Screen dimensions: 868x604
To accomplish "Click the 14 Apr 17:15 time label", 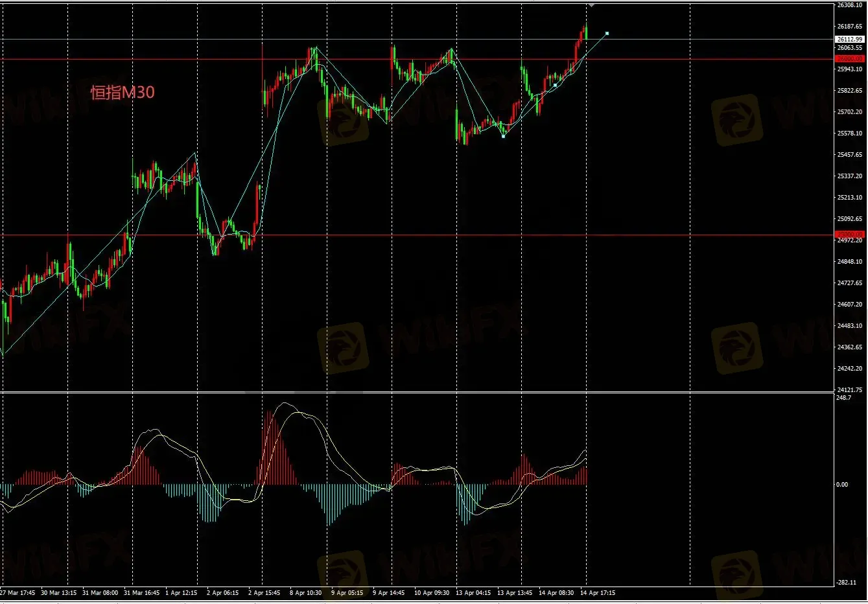I will coord(598,593).
